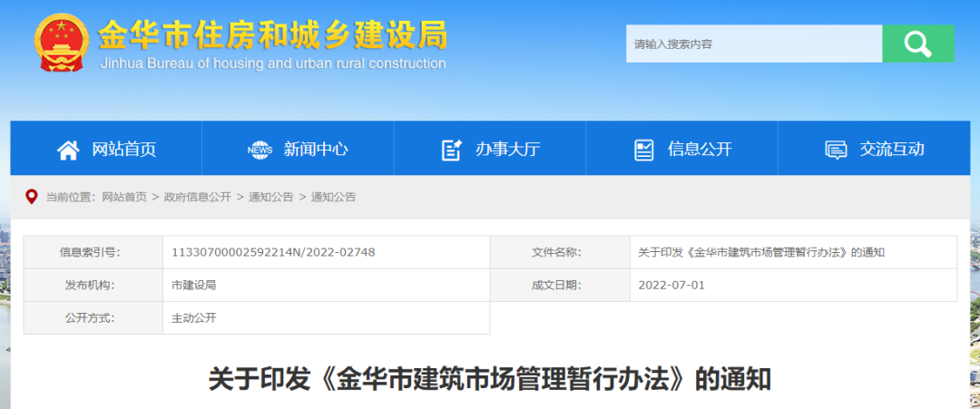This screenshot has height=409, width=980.
Task: Select the 办事大厅 menu label
Action: coord(507,150)
